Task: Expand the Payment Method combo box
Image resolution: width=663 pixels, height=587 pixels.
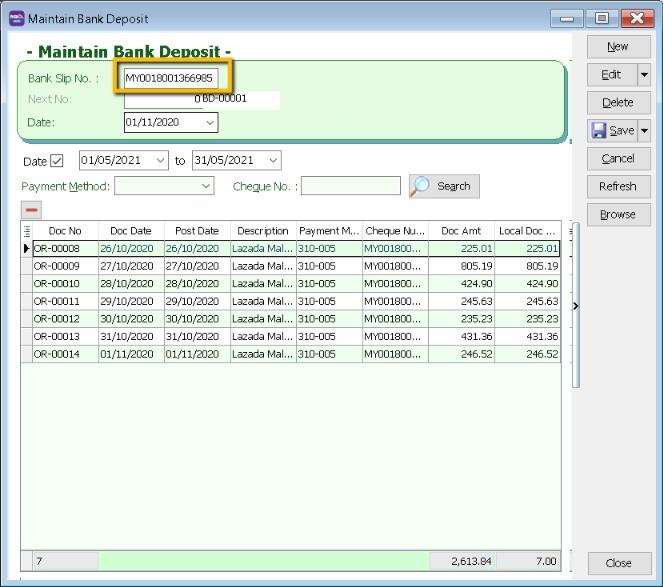Action: [x=206, y=186]
